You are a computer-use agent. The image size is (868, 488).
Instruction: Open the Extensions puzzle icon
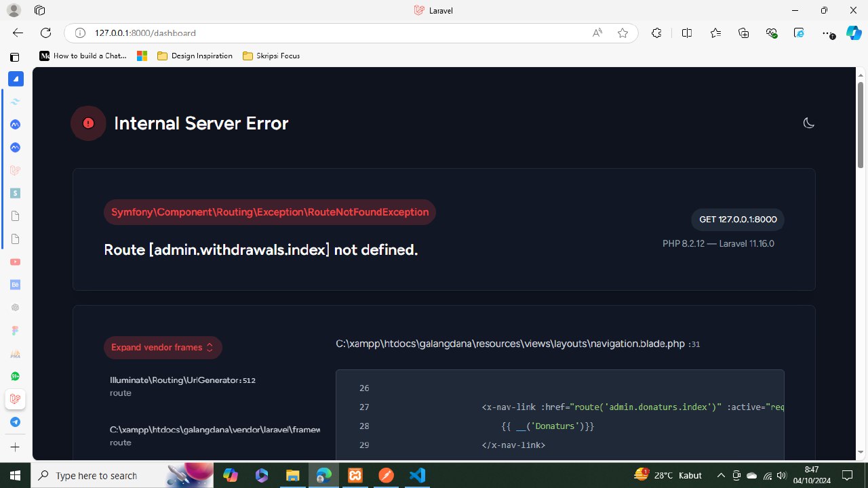point(656,33)
